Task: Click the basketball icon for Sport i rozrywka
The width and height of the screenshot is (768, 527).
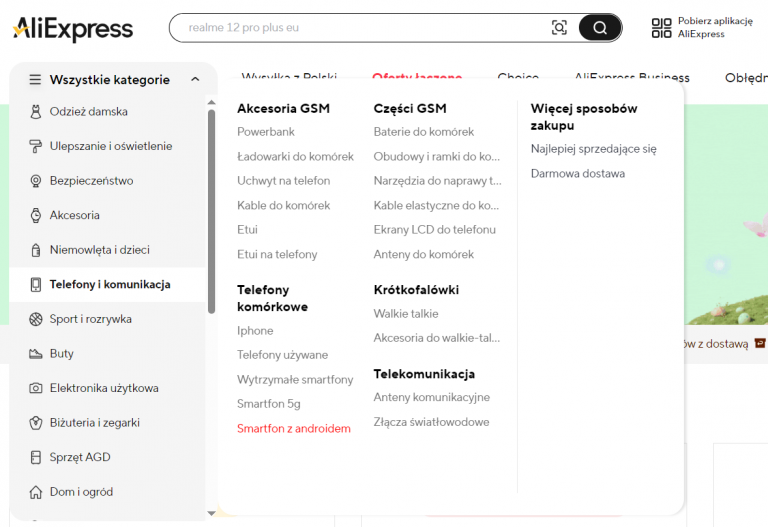Action: pyautogui.click(x=36, y=319)
